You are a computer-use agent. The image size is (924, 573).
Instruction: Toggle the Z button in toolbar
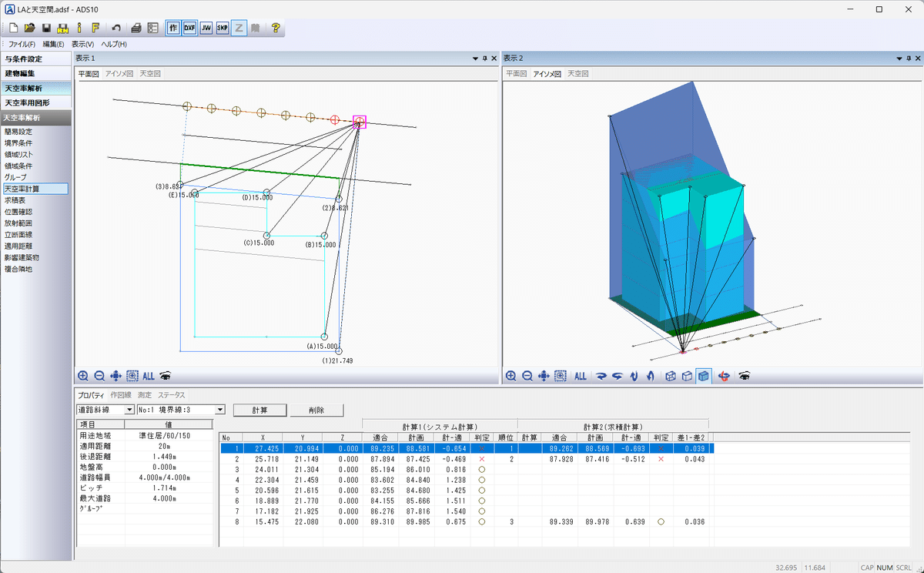click(x=239, y=28)
